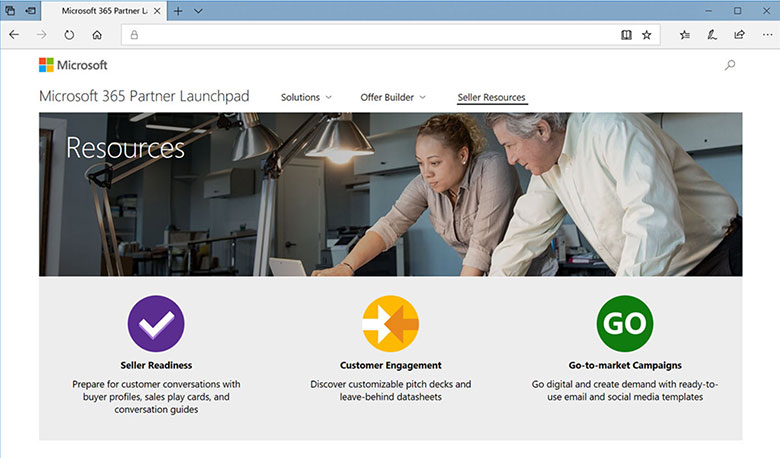Expand the Offer Builder menu

393,97
